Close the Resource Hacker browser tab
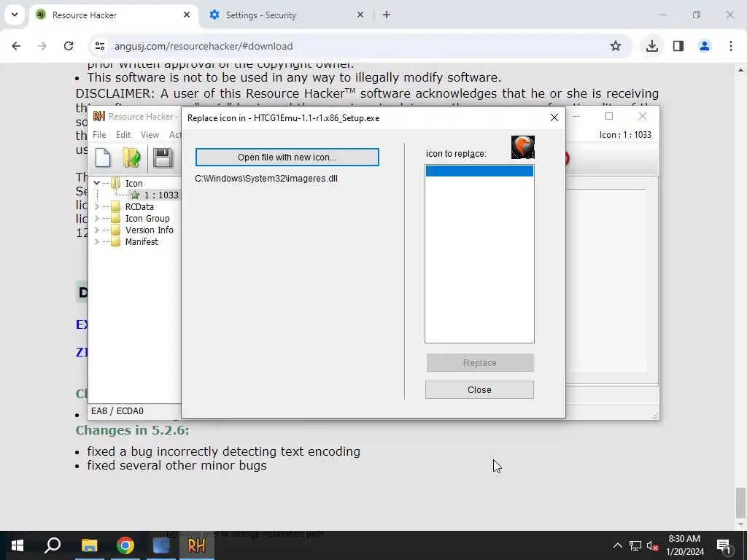 point(187,15)
